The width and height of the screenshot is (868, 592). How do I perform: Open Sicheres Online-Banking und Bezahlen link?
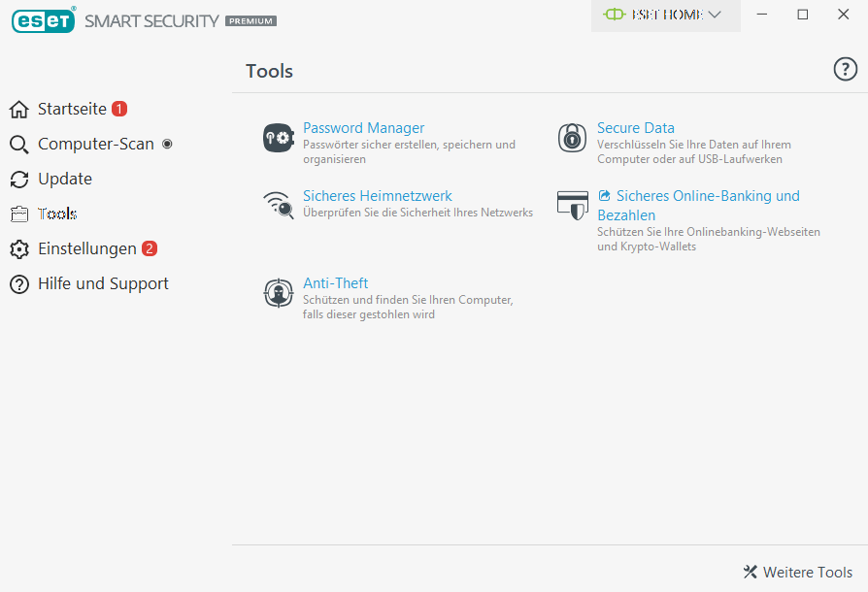[x=699, y=206]
